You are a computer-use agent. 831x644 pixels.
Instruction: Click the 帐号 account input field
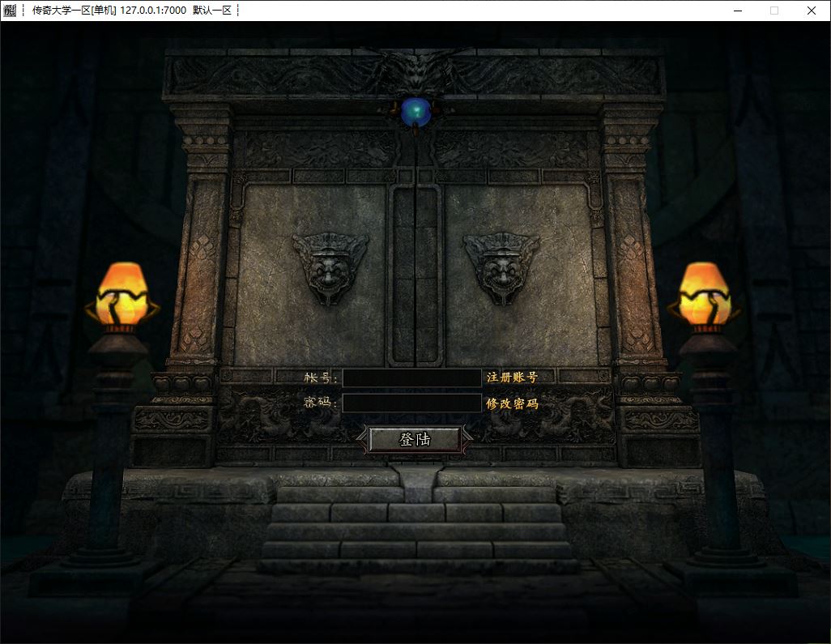click(x=411, y=378)
